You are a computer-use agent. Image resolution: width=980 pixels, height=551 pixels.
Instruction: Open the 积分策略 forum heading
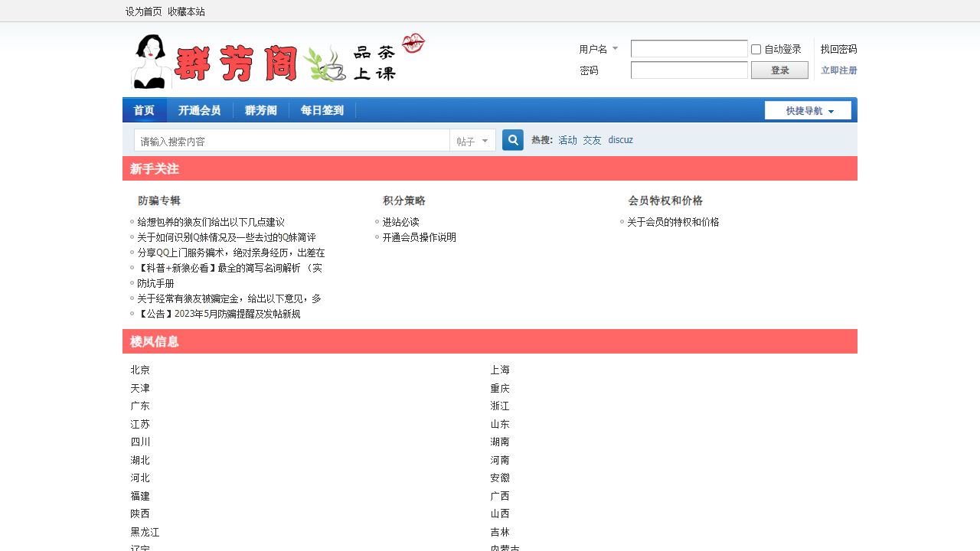(x=404, y=201)
